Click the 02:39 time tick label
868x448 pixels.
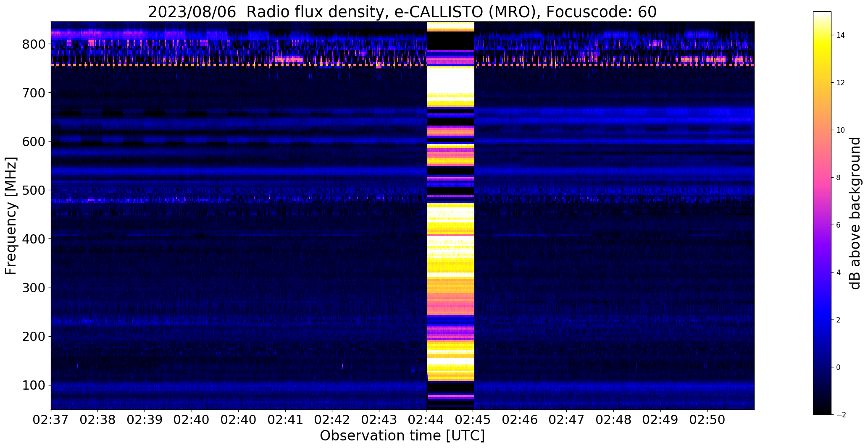(x=145, y=420)
